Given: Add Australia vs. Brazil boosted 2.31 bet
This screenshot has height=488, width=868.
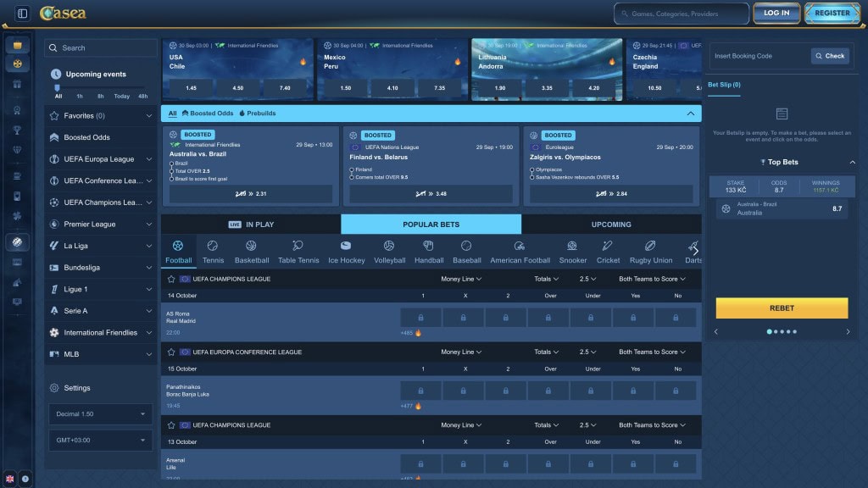Looking at the screenshot, I should coord(251,194).
